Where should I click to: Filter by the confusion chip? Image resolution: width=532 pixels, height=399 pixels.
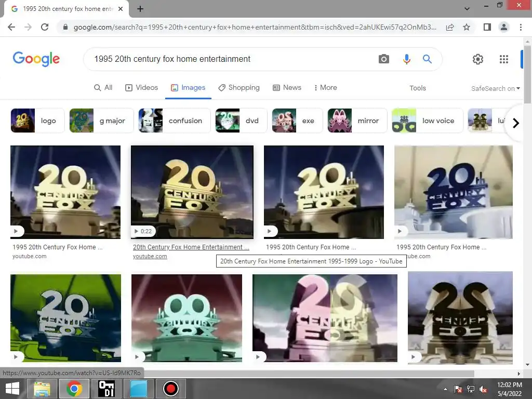pos(175,121)
